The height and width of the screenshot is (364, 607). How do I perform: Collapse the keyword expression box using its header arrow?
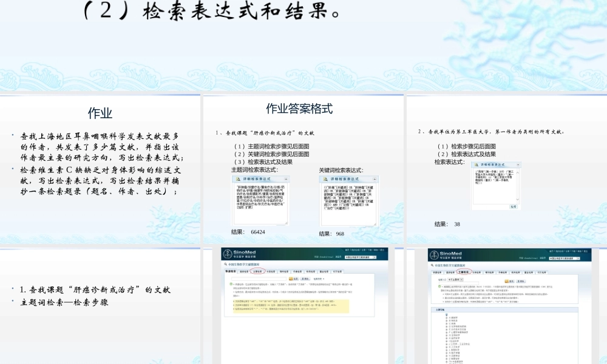[x=374, y=180]
